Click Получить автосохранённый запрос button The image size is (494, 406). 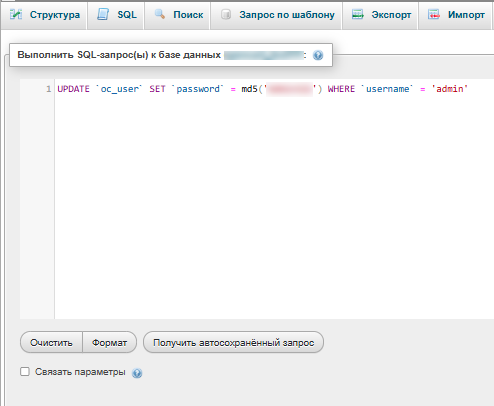[233, 342]
